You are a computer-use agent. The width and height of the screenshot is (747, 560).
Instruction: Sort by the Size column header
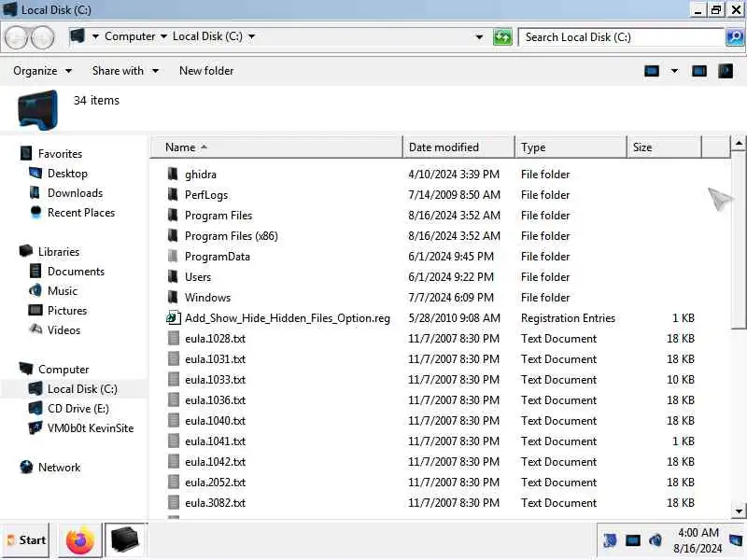(664, 147)
